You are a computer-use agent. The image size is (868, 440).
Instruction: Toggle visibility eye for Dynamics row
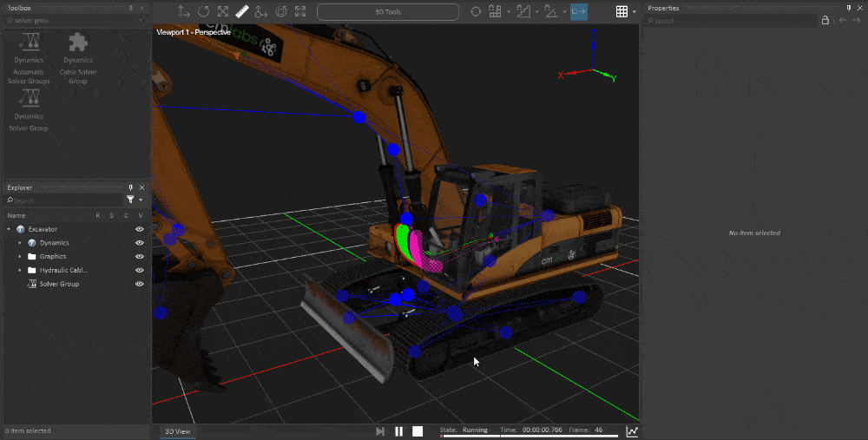pyautogui.click(x=140, y=243)
